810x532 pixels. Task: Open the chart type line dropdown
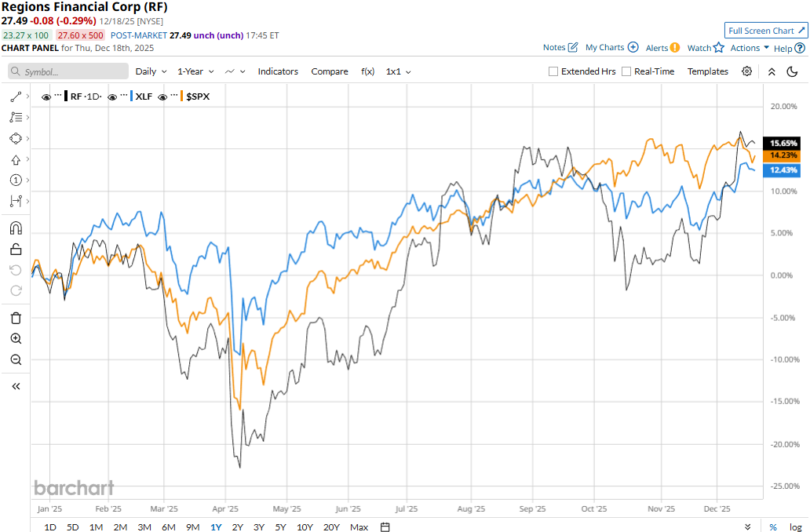235,71
